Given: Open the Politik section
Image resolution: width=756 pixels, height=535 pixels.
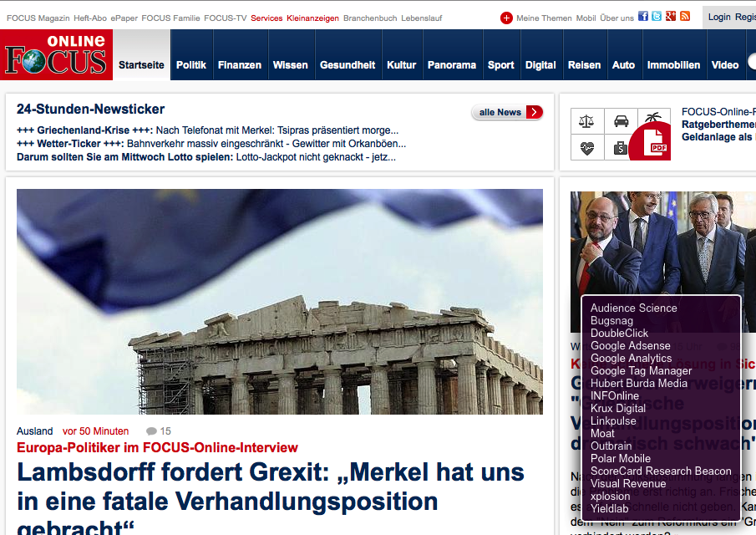Looking at the screenshot, I should click(x=191, y=65).
